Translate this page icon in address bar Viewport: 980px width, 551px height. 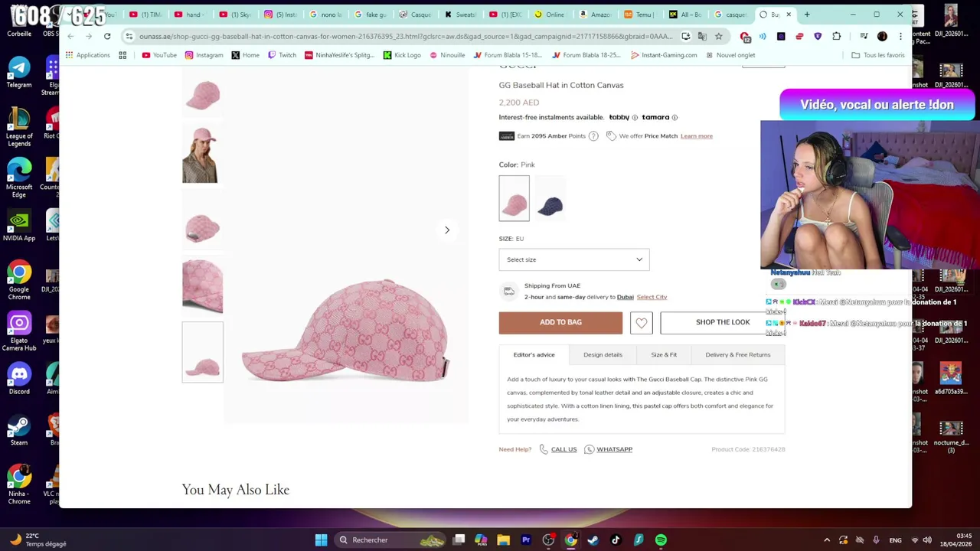pos(702,36)
